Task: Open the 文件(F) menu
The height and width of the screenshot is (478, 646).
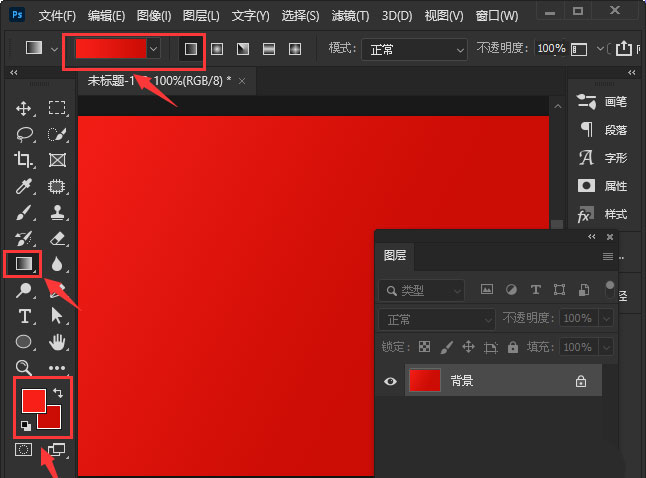Action: 57,16
